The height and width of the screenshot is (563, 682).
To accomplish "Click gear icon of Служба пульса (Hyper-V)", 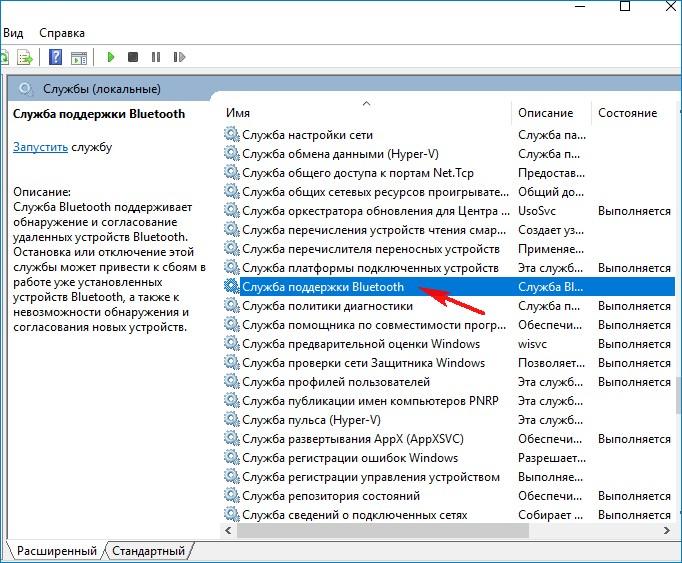I will click(231, 420).
